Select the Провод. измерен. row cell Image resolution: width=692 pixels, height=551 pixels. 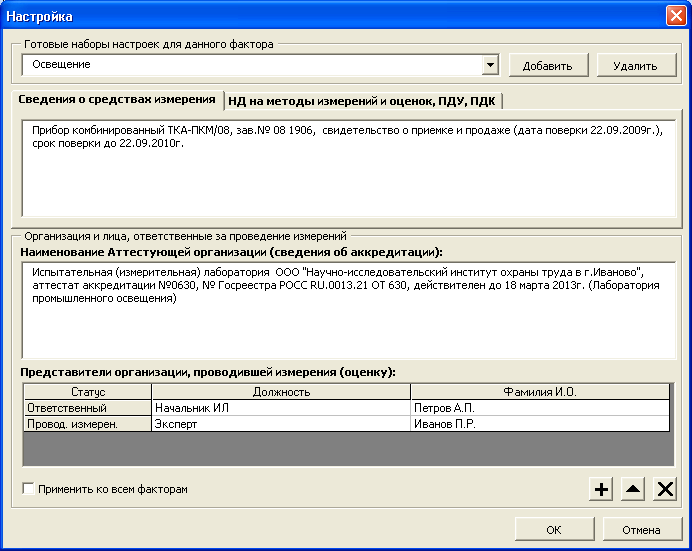point(88,424)
